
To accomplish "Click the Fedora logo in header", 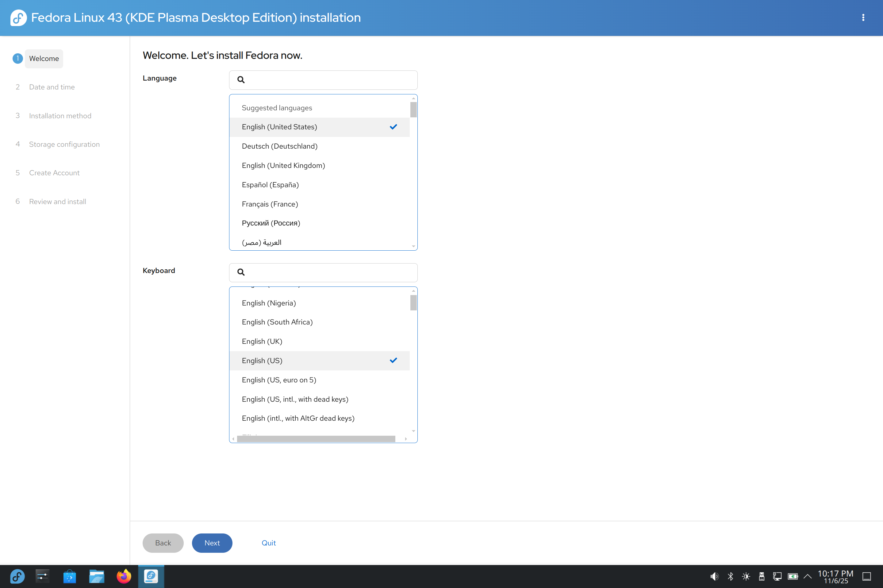I will [18, 18].
